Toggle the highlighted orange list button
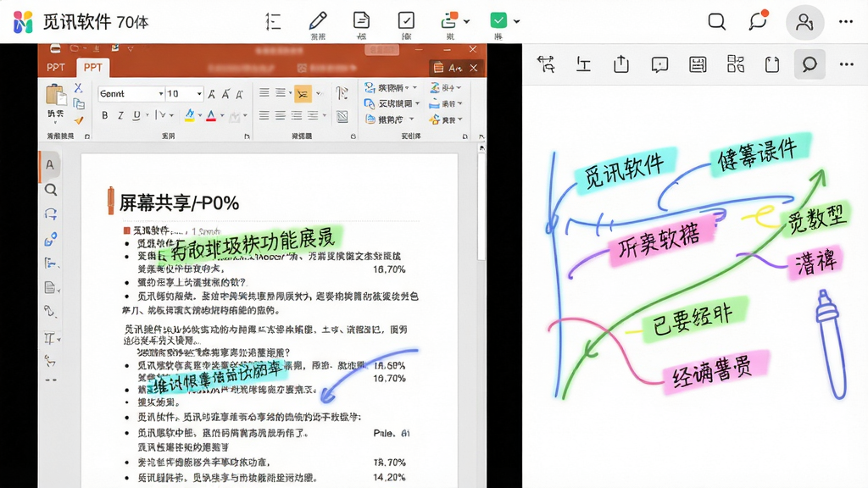 click(303, 94)
